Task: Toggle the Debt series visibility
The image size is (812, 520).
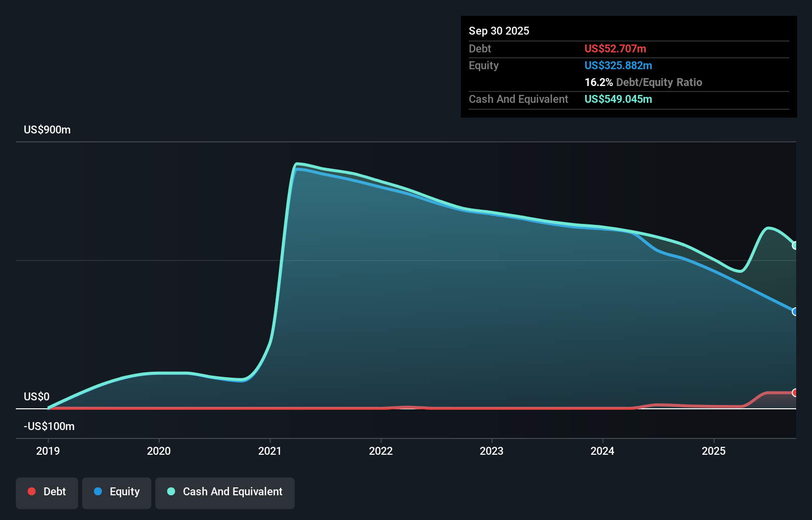Action: click(x=46, y=491)
